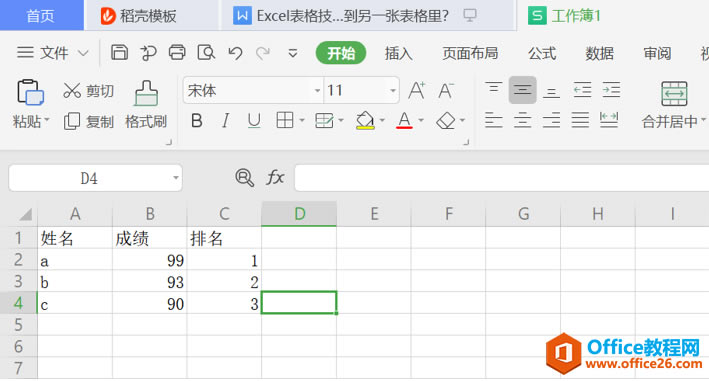Click the Undo arrow

(x=235, y=53)
